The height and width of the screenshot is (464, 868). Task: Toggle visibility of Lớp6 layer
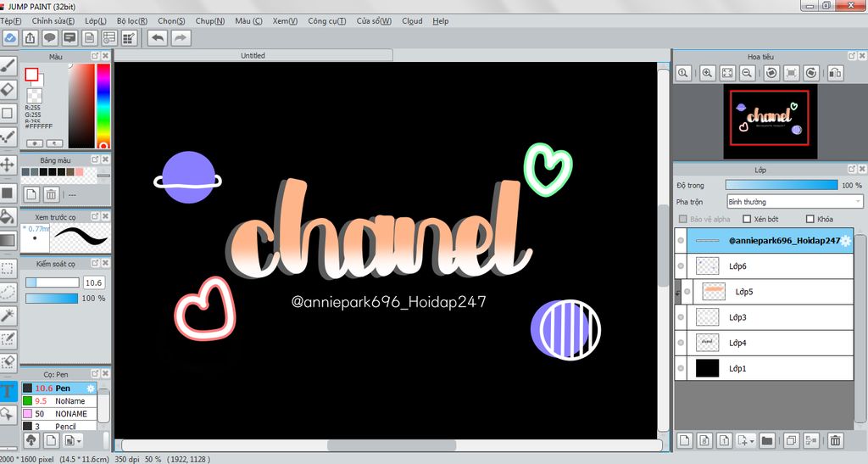681,266
